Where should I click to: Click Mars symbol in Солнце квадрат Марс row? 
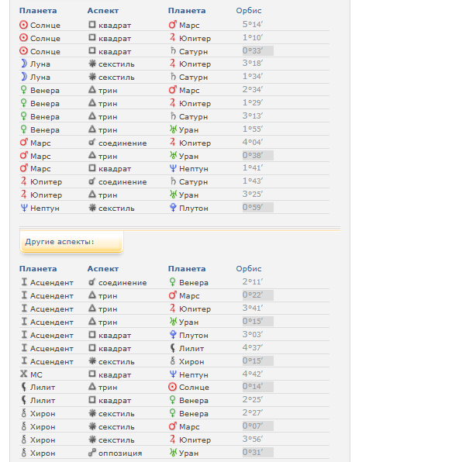pyautogui.click(x=172, y=25)
